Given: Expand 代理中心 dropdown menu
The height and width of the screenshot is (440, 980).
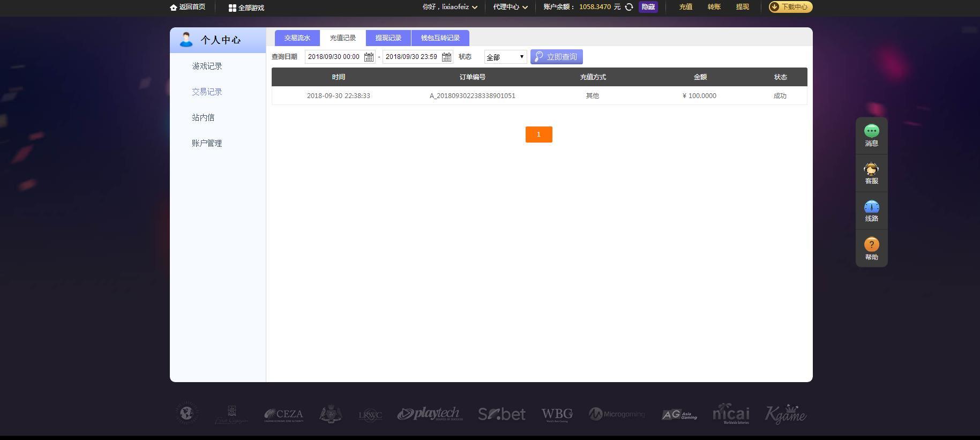Looking at the screenshot, I should 510,7.
